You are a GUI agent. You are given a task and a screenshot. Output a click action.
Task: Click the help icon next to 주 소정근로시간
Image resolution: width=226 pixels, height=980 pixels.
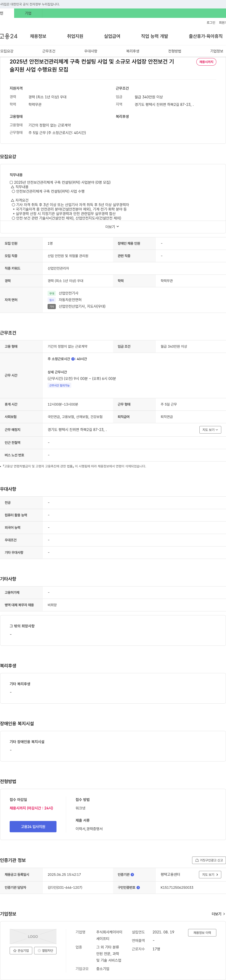73,359
